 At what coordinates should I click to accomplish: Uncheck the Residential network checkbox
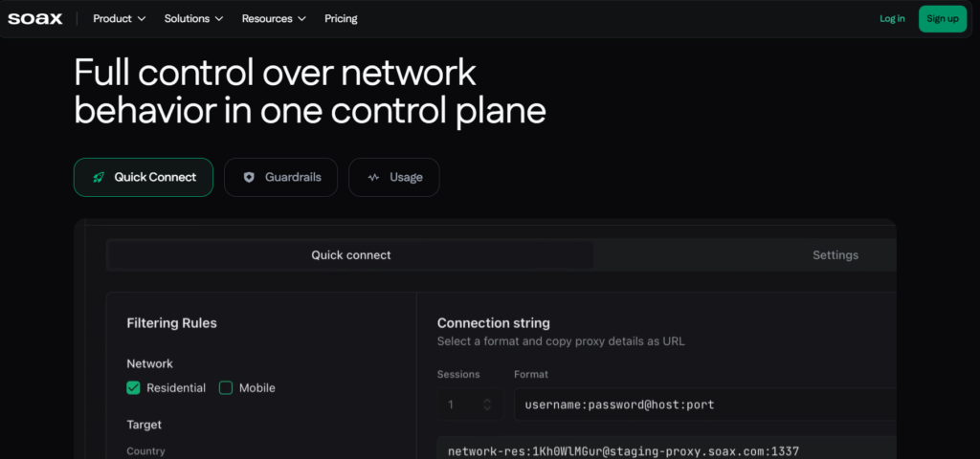(x=133, y=388)
